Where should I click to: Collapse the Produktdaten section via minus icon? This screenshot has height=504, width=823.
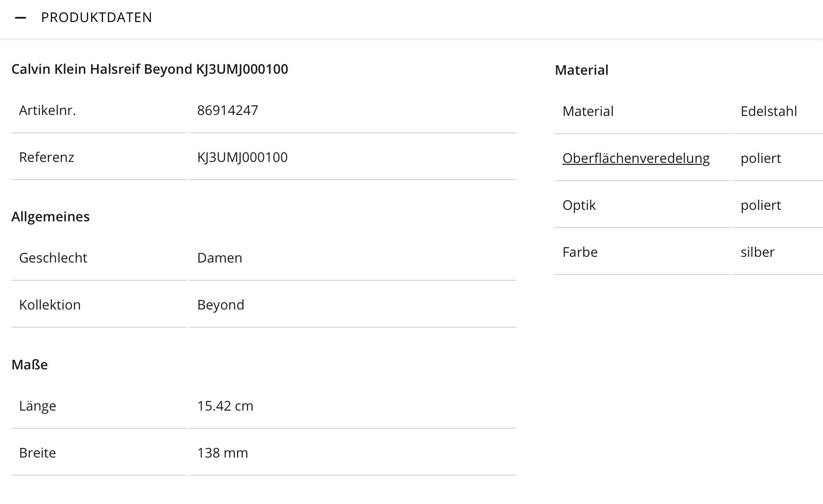click(x=20, y=18)
